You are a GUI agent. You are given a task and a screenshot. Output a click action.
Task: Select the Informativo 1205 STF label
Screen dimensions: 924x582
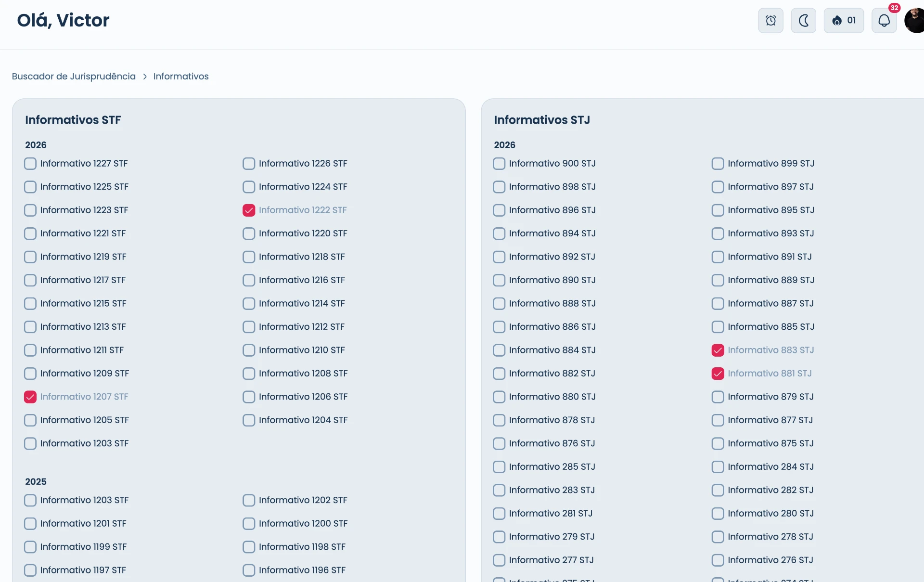click(x=85, y=420)
